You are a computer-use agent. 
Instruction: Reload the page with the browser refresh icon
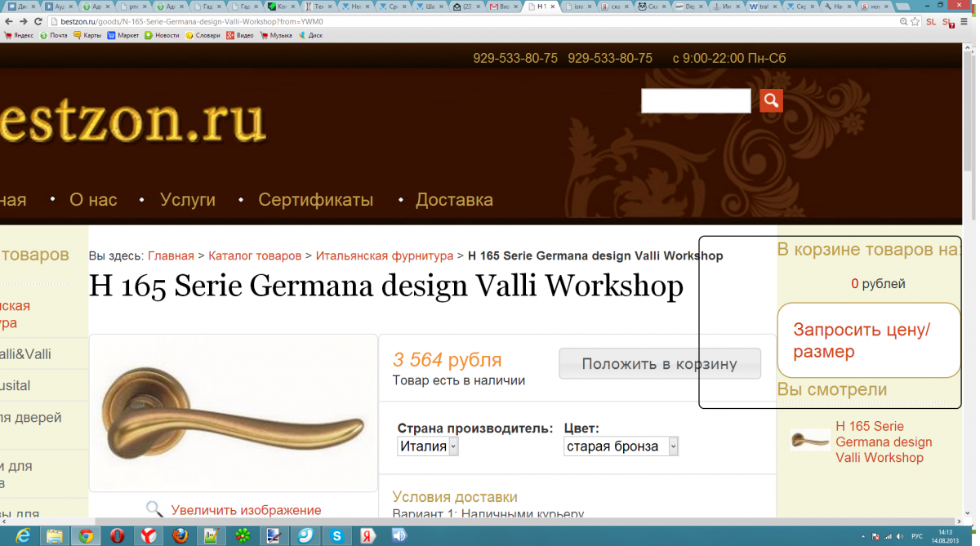pyautogui.click(x=38, y=22)
